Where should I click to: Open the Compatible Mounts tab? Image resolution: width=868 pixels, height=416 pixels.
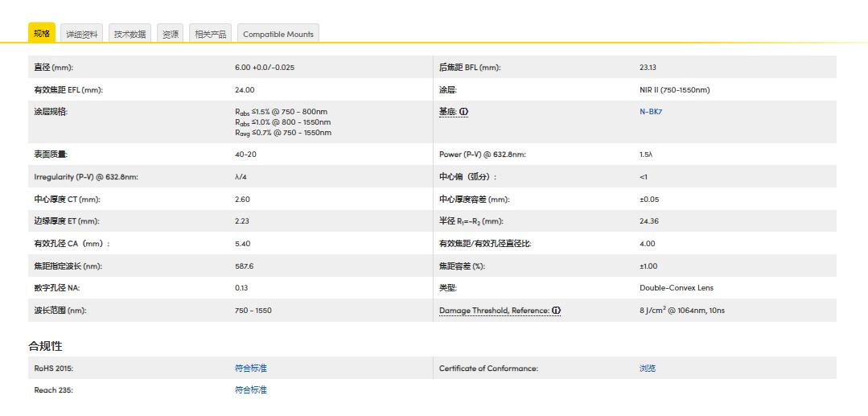(278, 33)
